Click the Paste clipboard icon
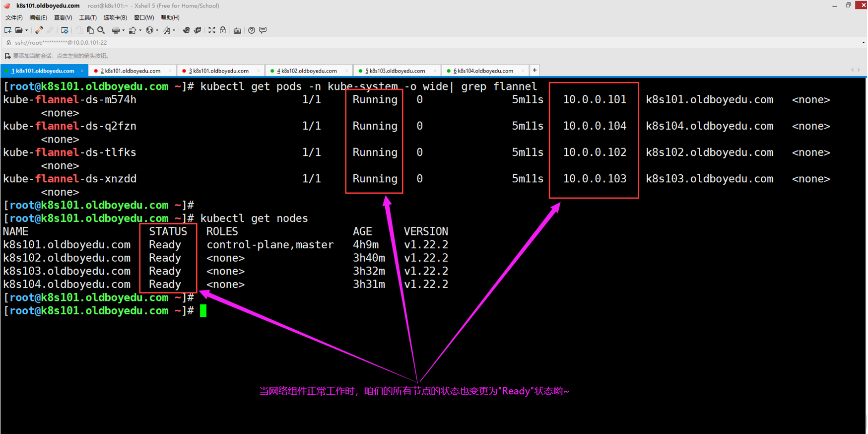The width and height of the screenshot is (868, 434). [90, 30]
